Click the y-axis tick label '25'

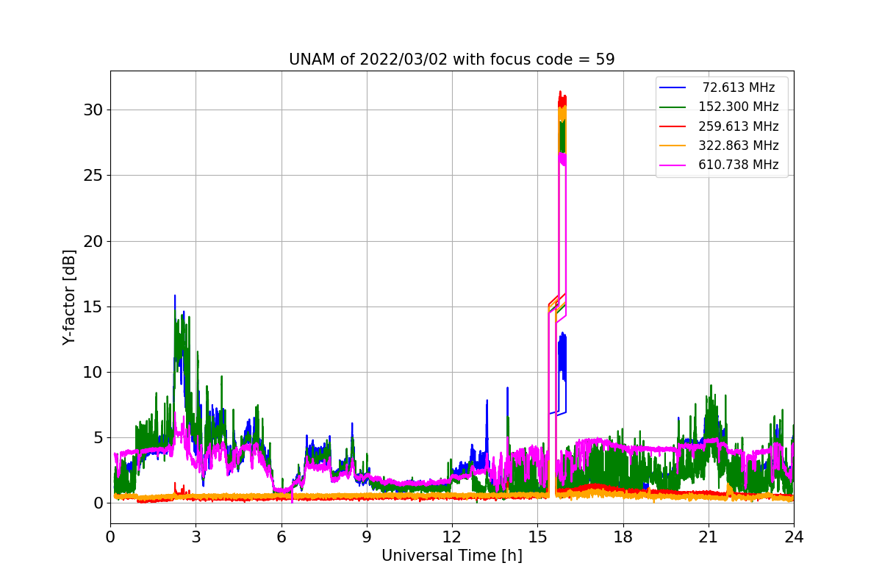93,176
